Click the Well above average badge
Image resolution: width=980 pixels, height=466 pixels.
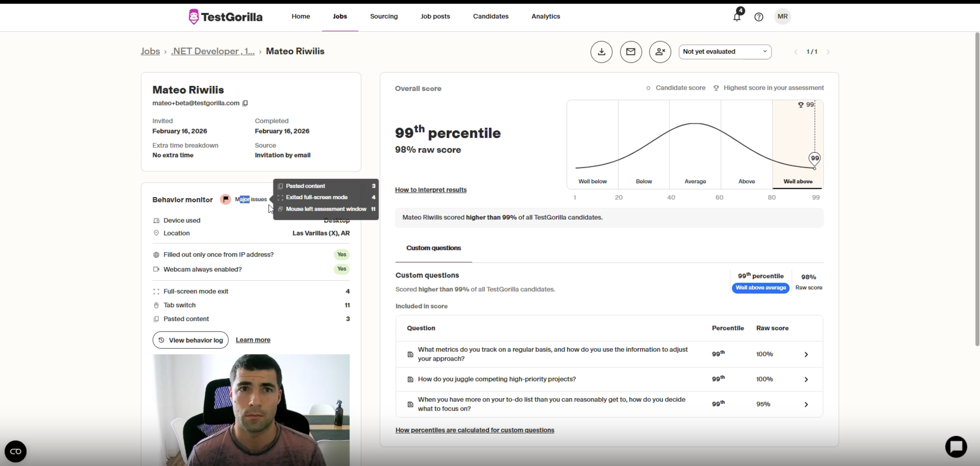pyautogui.click(x=761, y=288)
